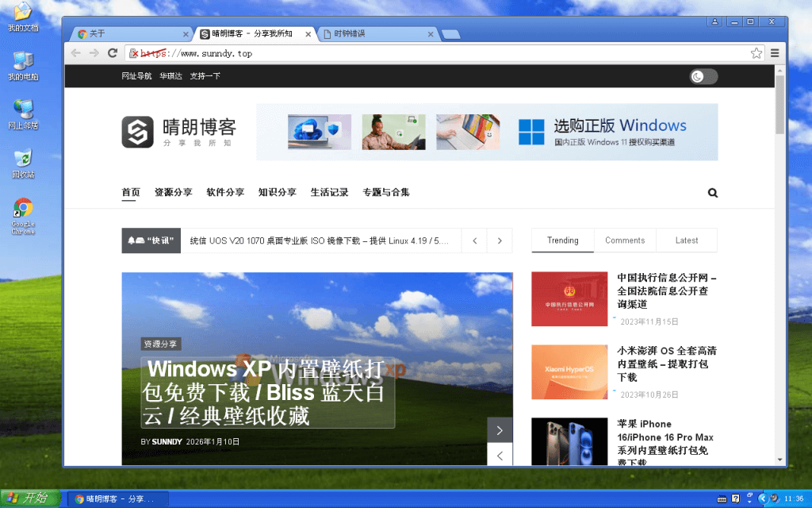The height and width of the screenshot is (508, 812).
Task: Open a new tab button
Action: click(451, 34)
